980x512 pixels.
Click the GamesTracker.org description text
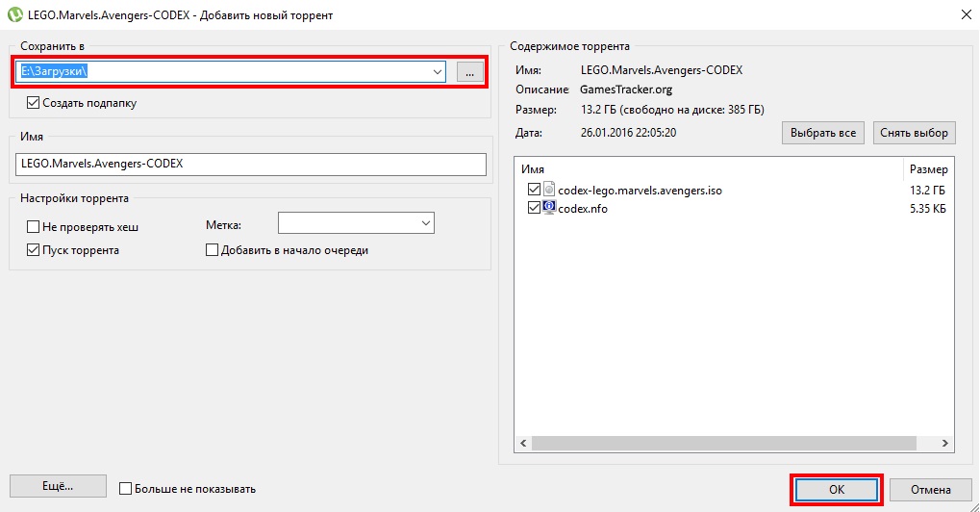[x=626, y=90]
